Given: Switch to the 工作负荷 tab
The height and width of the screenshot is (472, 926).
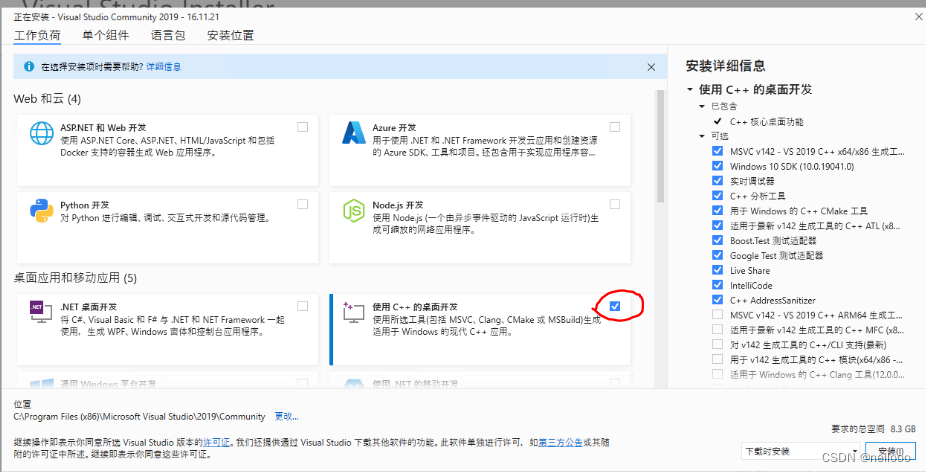Looking at the screenshot, I should (37, 35).
